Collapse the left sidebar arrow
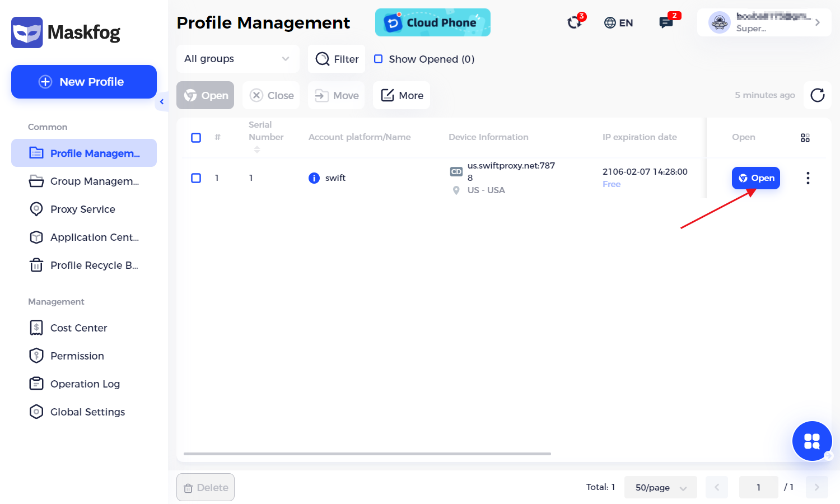Viewport: 840px width, 504px height. tap(162, 102)
